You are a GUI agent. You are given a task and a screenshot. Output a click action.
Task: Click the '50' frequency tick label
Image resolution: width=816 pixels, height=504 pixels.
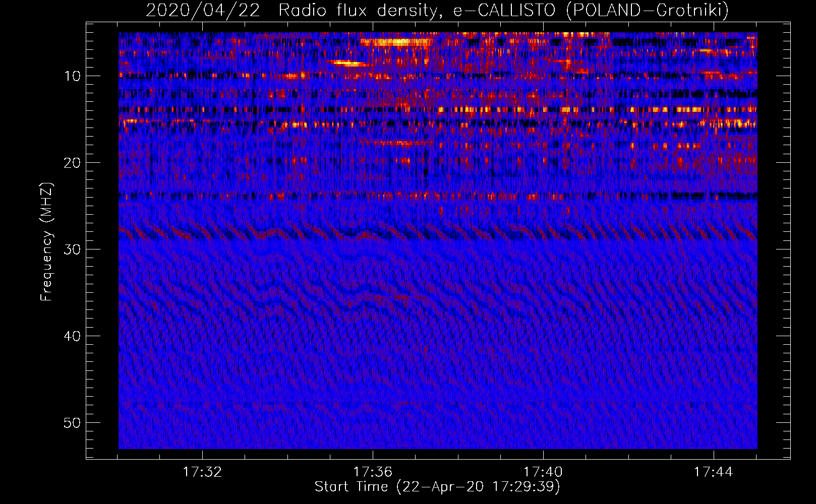[x=73, y=423]
